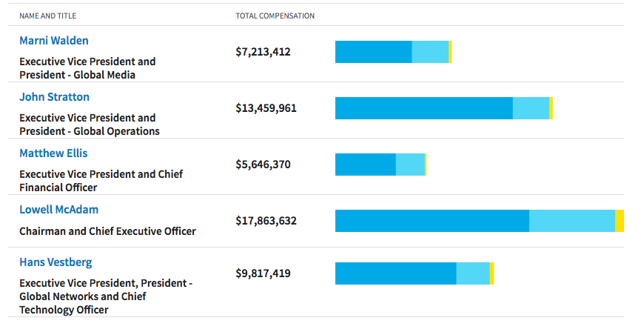The height and width of the screenshot is (332, 644).
Task: Click the TOTAL COMPENSATION column header
Action: (275, 16)
